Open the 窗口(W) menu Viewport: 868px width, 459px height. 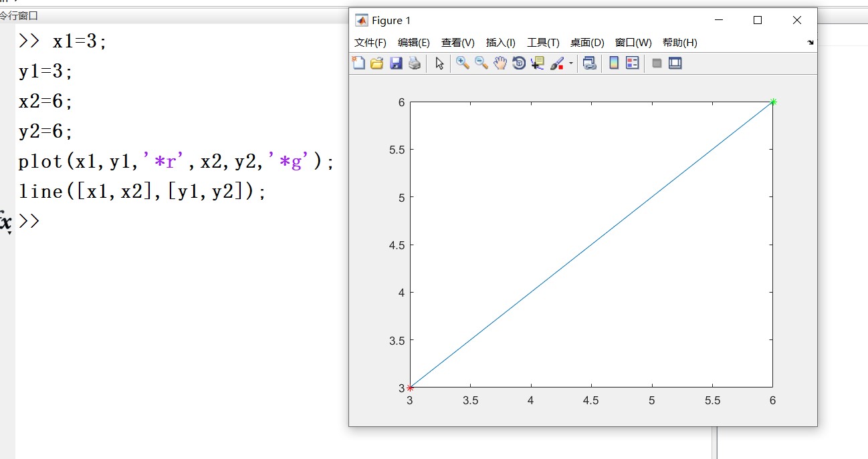point(633,43)
